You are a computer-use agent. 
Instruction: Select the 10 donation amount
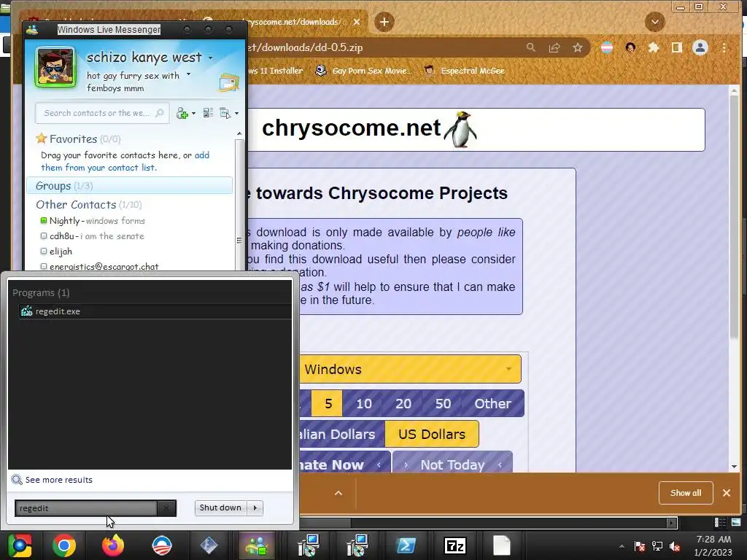point(364,404)
